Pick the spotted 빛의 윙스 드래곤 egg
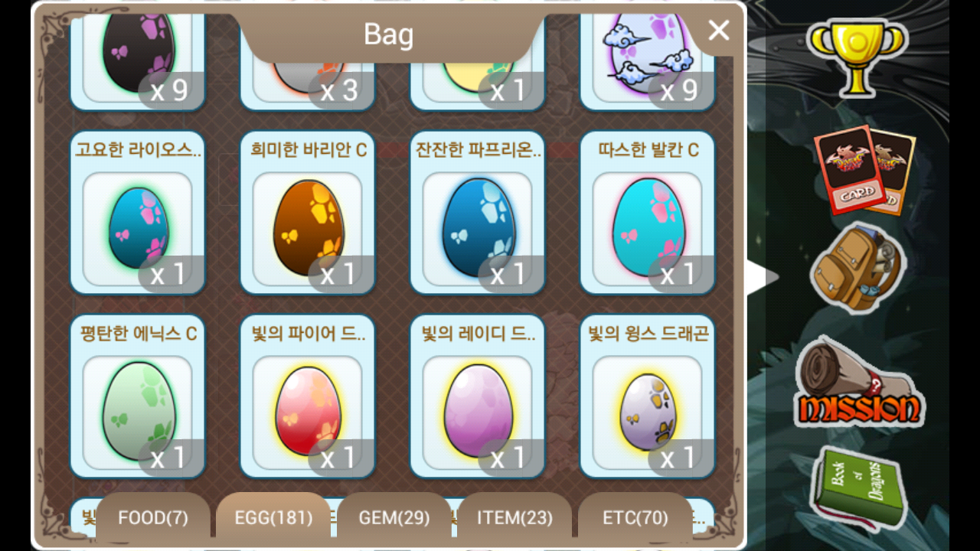980x551 pixels. 648,396
